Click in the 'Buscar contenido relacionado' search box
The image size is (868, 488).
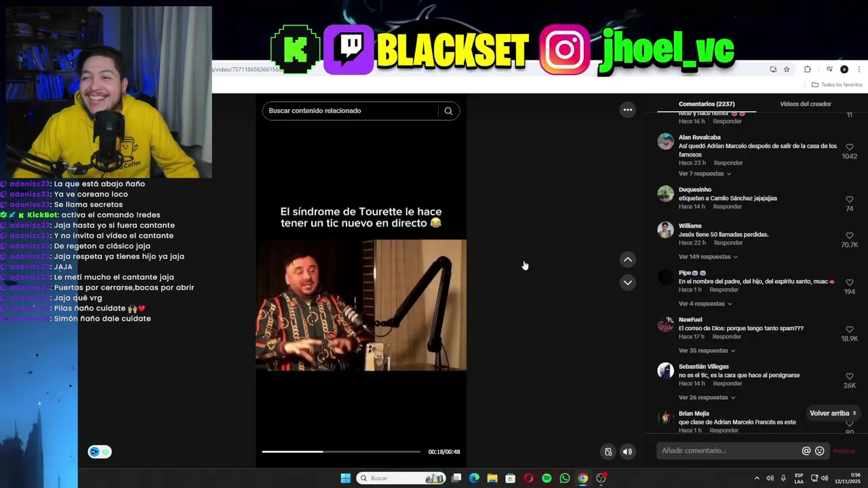(350, 111)
